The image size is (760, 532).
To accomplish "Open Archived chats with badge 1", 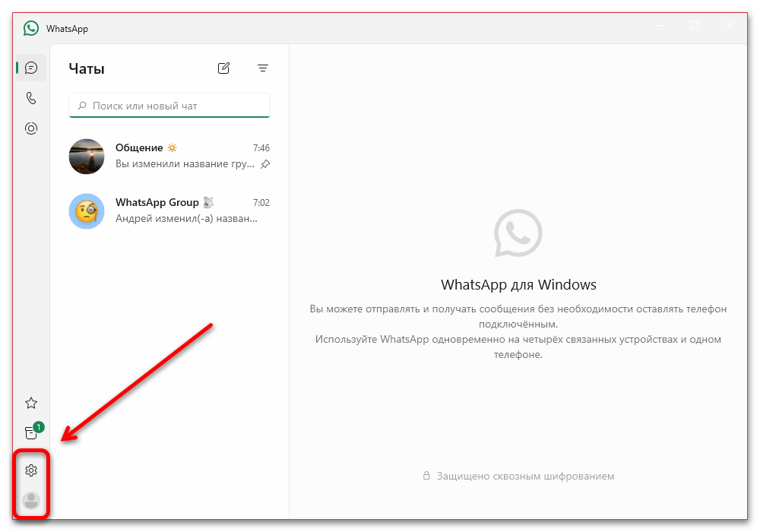I will 32,432.
